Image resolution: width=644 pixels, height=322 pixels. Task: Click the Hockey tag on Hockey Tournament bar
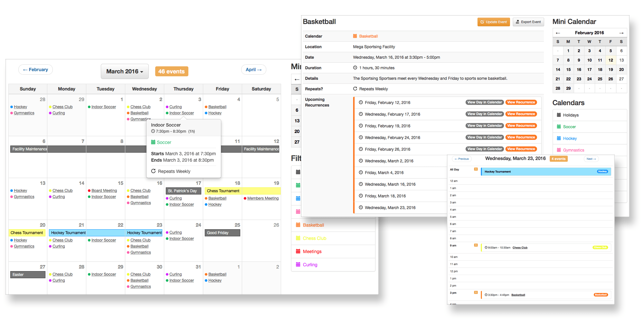[602, 172]
